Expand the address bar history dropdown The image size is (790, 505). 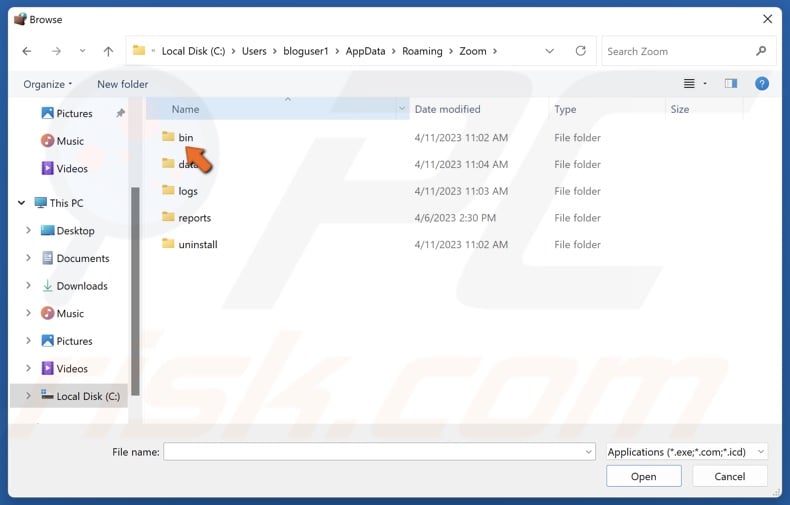[550, 51]
